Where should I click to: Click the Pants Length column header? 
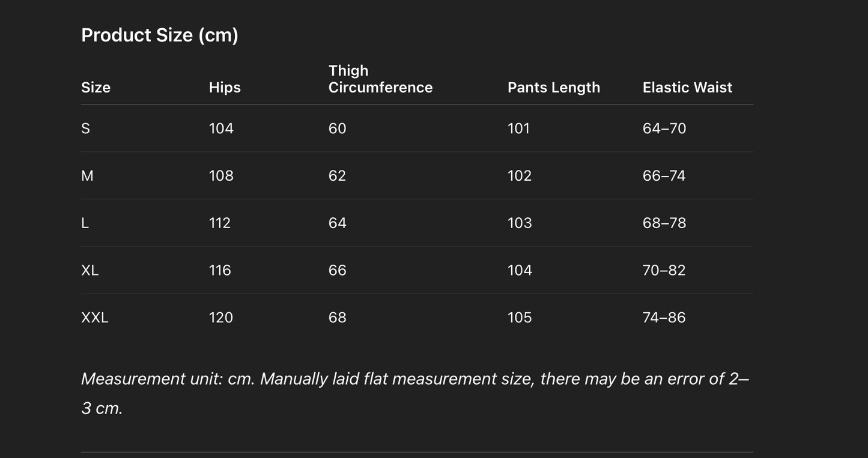click(x=553, y=87)
